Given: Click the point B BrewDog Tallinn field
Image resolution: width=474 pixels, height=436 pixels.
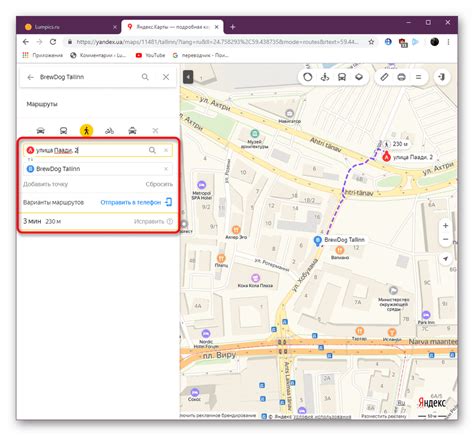Looking at the screenshot, I should pos(98,169).
